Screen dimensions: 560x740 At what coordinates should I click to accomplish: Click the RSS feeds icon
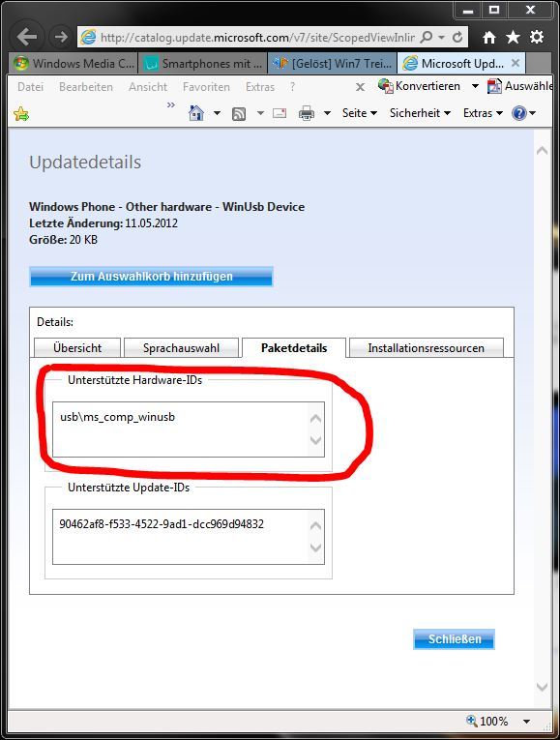point(239,113)
